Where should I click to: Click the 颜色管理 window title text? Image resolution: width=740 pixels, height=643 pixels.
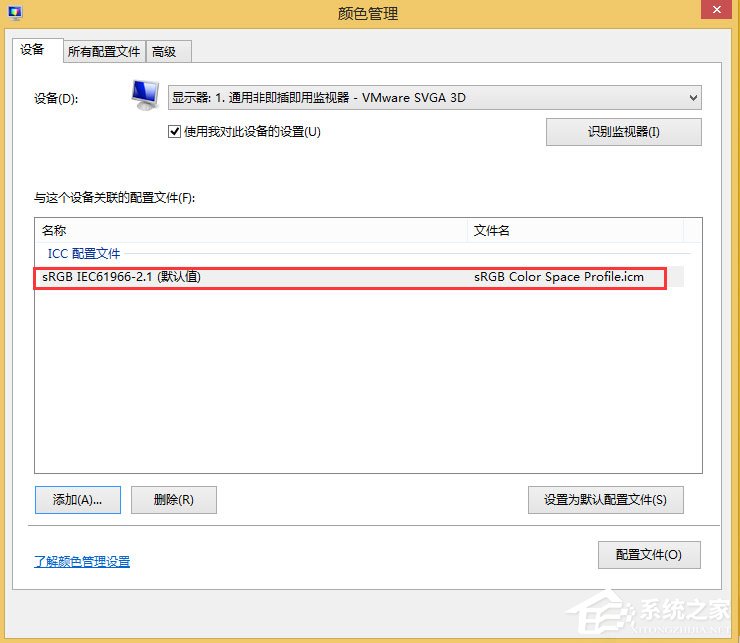pyautogui.click(x=369, y=13)
